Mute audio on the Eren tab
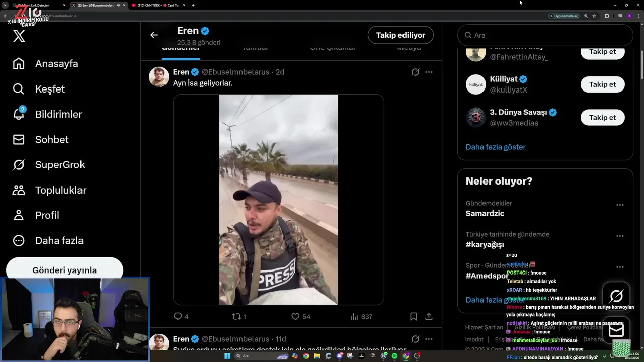Image resolution: width=644 pixels, height=362 pixels. tap(118, 5)
